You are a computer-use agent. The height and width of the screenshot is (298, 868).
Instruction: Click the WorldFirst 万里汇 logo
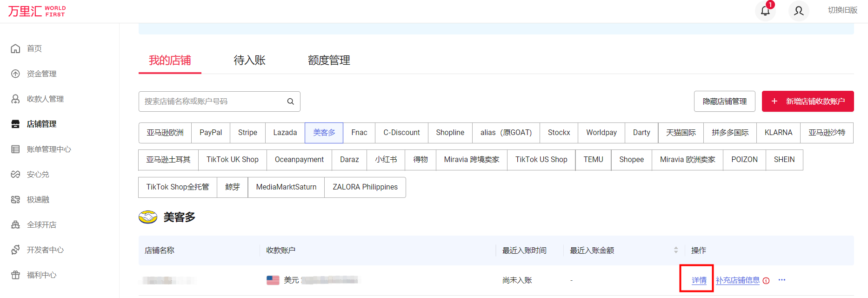point(37,11)
